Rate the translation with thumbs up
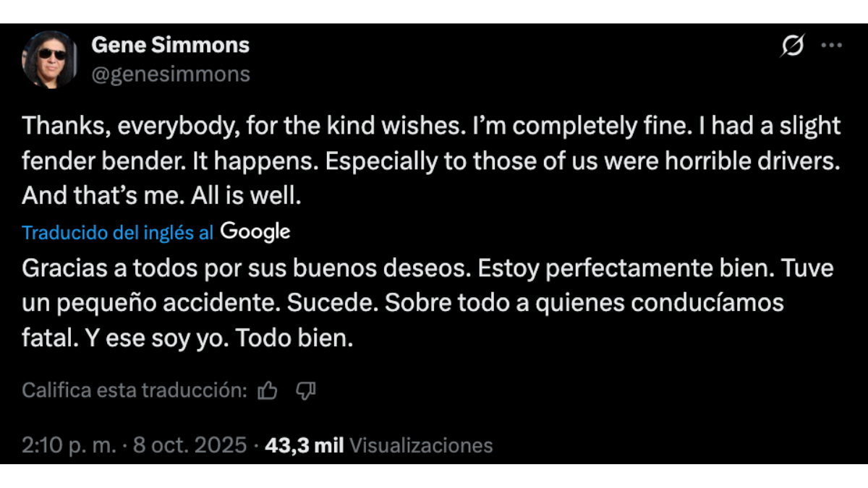Image resolution: width=868 pixels, height=488 pixels. click(x=268, y=391)
